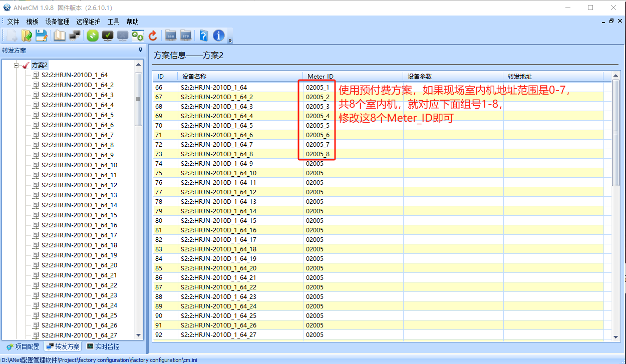Image resolution: width=626 pixels, height=364 pixels.
Task: Open the toolbar overflow options arrow
Action: (230, 40)
